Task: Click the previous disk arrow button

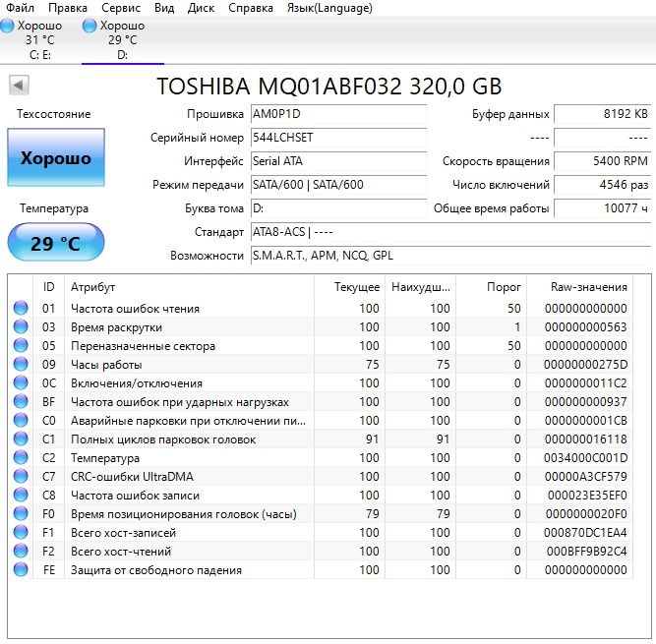Action: tap(19, 86)
